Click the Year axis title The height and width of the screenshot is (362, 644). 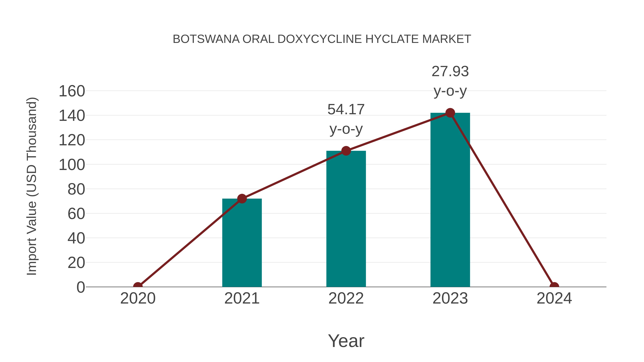tap(346, 341)
